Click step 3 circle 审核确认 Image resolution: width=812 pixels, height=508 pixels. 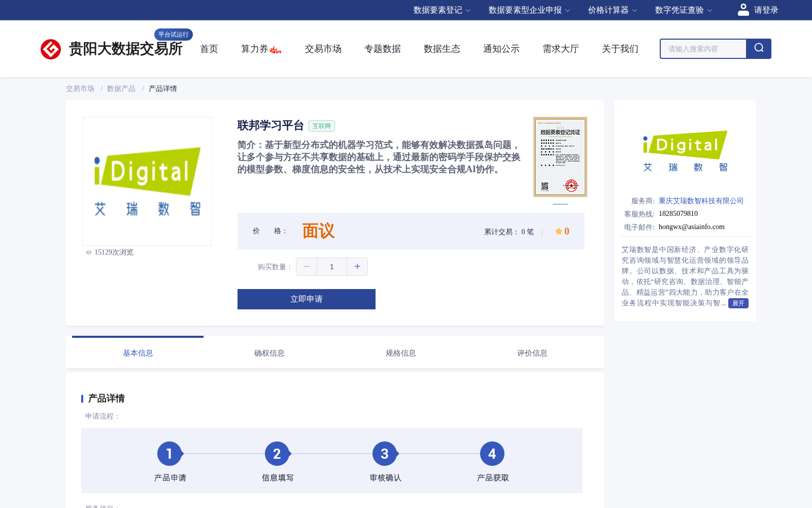click(385, 454)
